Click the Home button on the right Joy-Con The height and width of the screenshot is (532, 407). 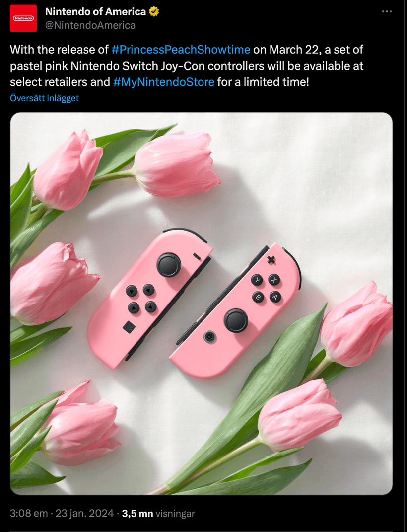[x=209, y=337]
